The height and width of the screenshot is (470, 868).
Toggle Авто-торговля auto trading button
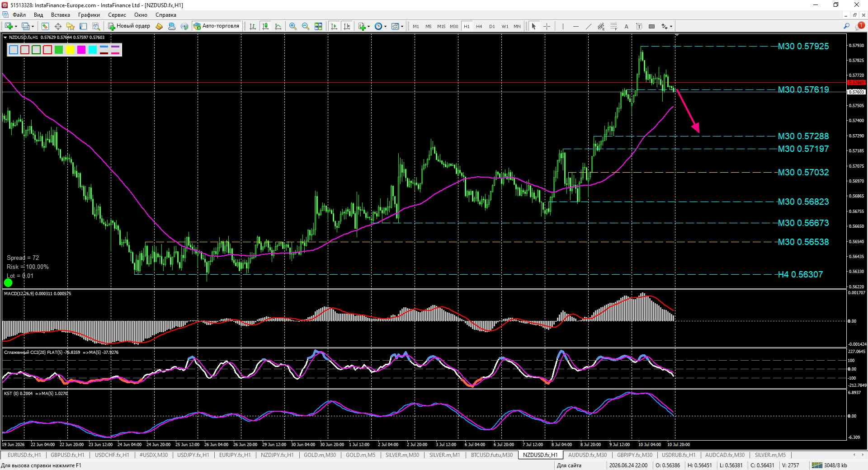tap(217, 26)
